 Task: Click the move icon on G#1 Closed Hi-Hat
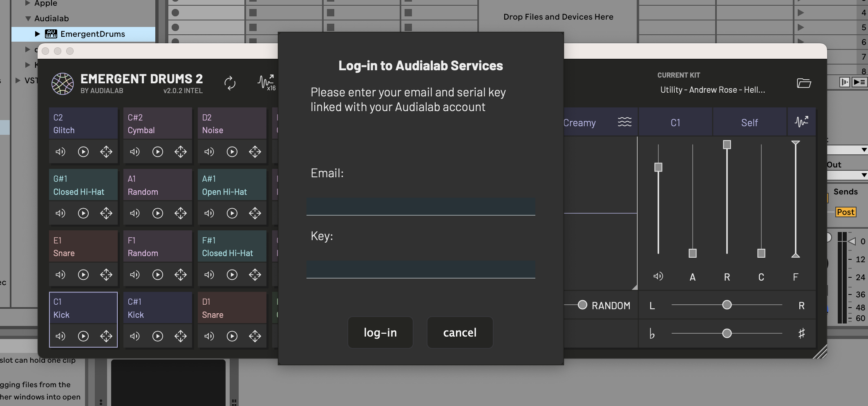tap(106, 213)
